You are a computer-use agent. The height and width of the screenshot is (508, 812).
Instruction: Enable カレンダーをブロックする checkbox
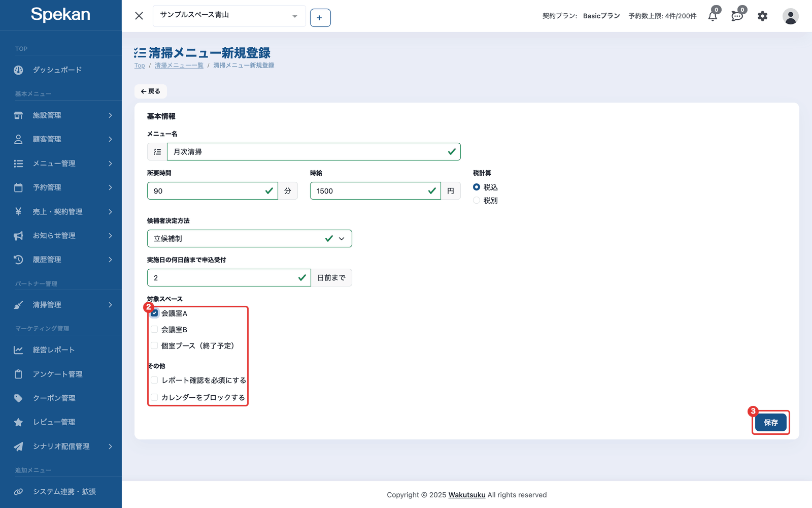tap(154, 397)
